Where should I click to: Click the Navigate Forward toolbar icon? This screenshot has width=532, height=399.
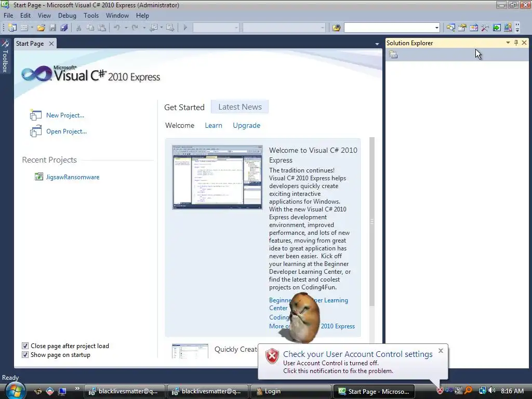pos(170,28)
